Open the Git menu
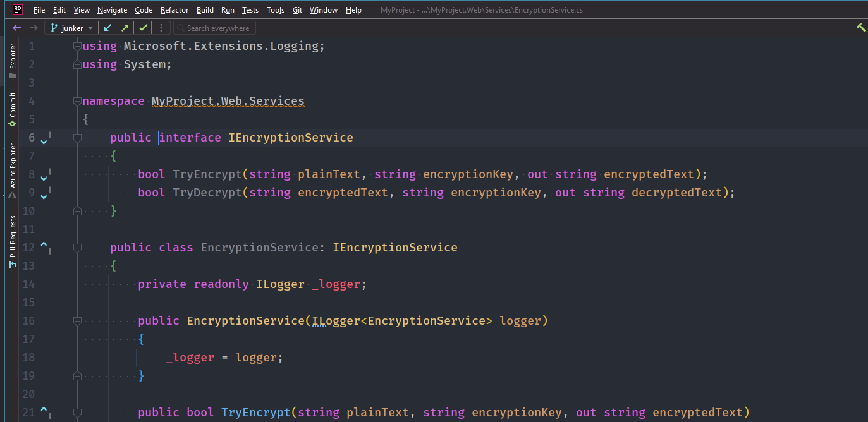The image size is (868, 422). [x=297, y=10]
